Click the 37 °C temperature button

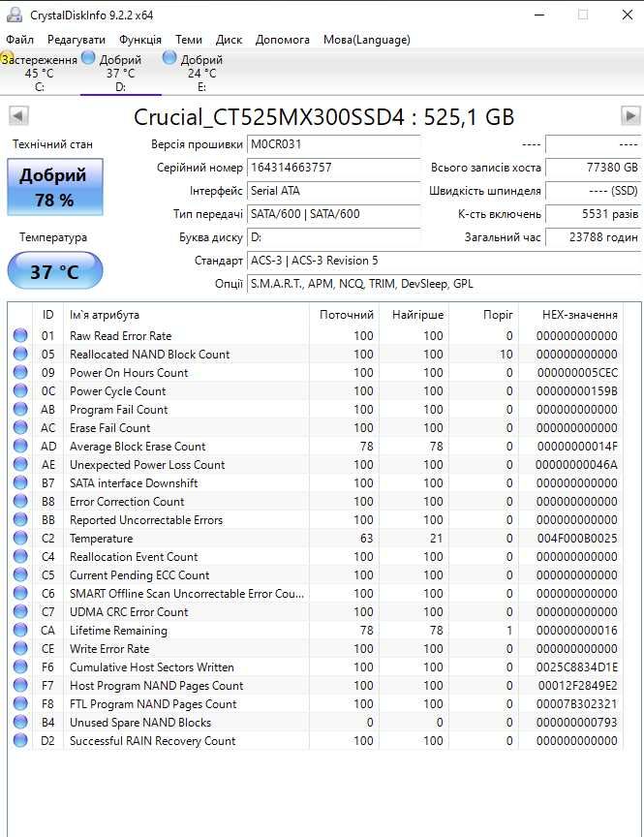pos(55,271)
